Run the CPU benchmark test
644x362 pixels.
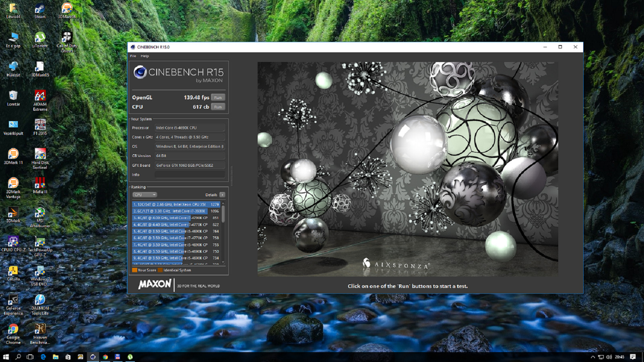[x=218, y=107]
